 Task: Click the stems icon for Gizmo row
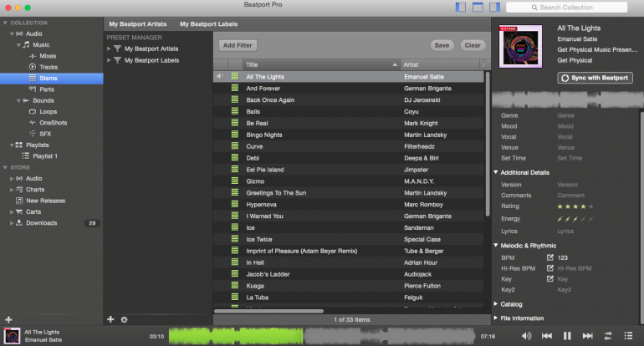click(235, 181)
